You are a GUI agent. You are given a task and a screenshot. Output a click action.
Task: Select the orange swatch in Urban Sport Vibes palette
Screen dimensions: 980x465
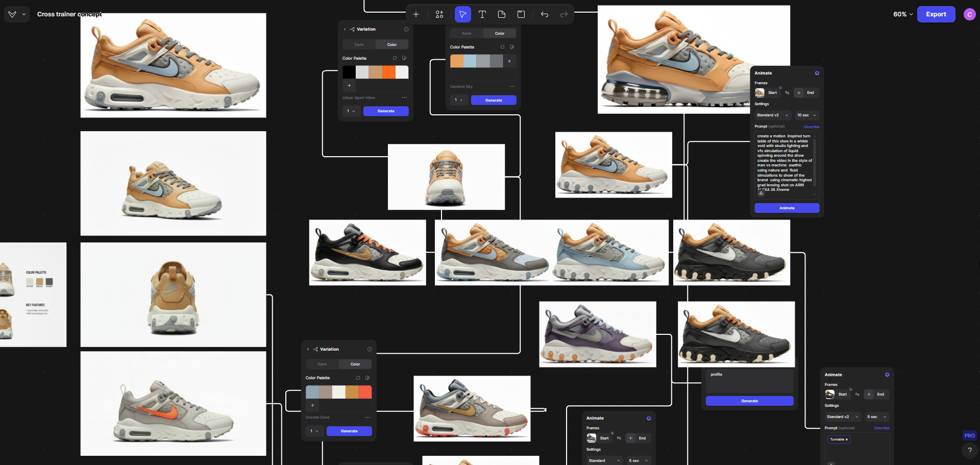(x=389, y=72)
